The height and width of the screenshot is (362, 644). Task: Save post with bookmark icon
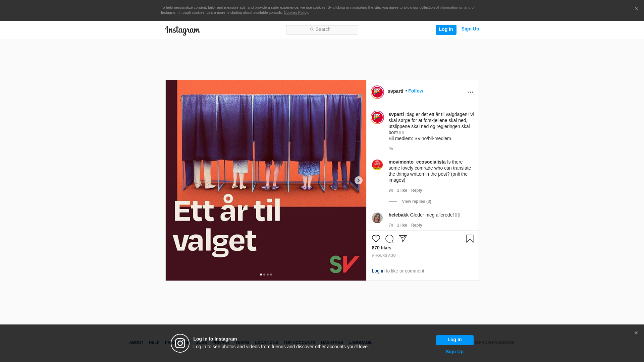[470, 239]
